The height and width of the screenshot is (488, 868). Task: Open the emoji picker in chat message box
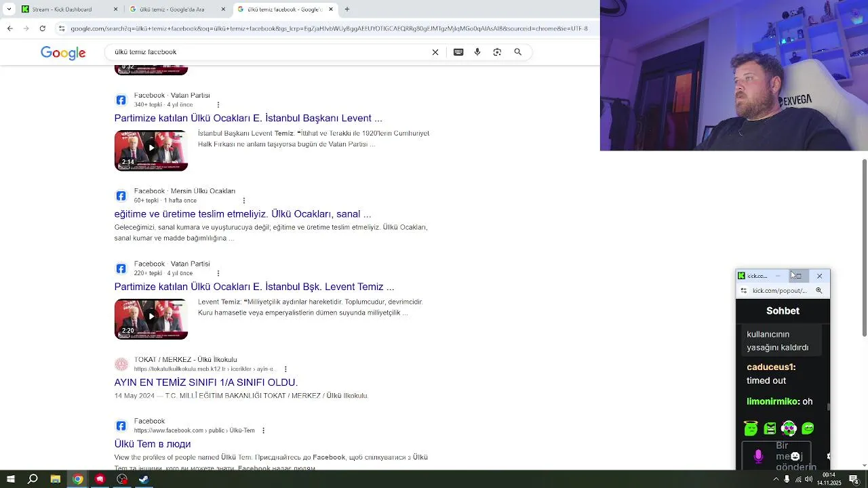tap(795, 456)
